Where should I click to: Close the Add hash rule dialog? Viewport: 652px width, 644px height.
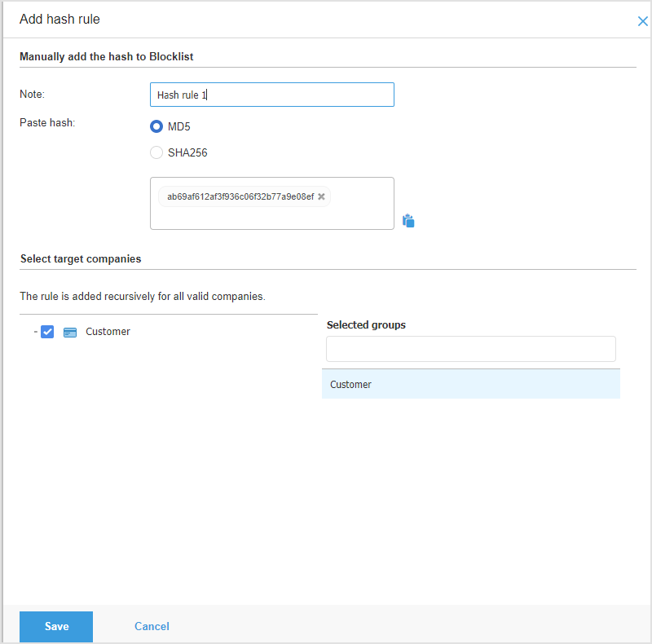coord(642,21)
